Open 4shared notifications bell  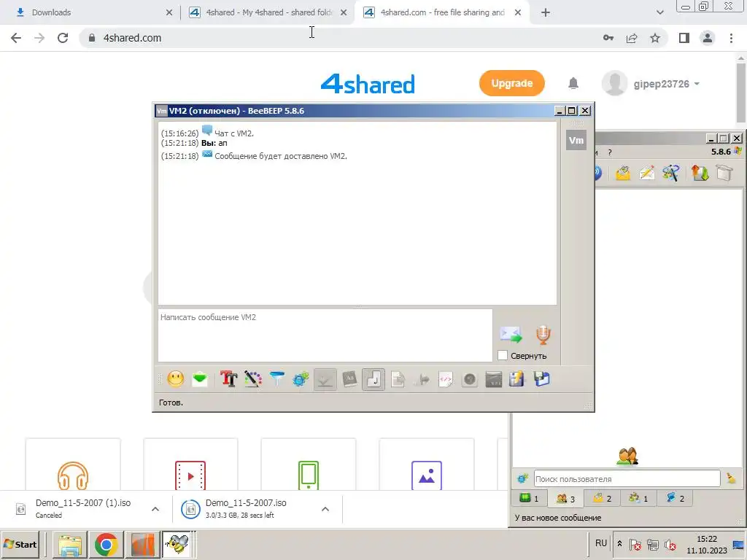(x=573, y=84)
